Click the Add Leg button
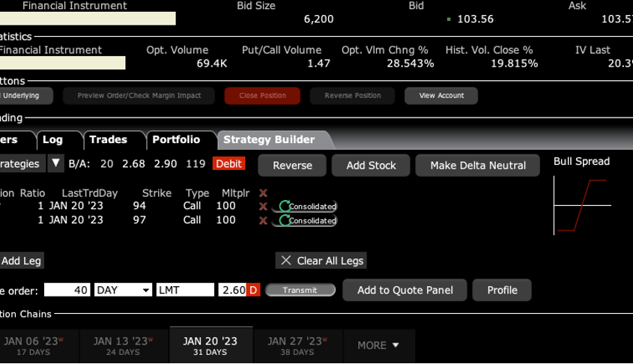 tap(21, 261)
